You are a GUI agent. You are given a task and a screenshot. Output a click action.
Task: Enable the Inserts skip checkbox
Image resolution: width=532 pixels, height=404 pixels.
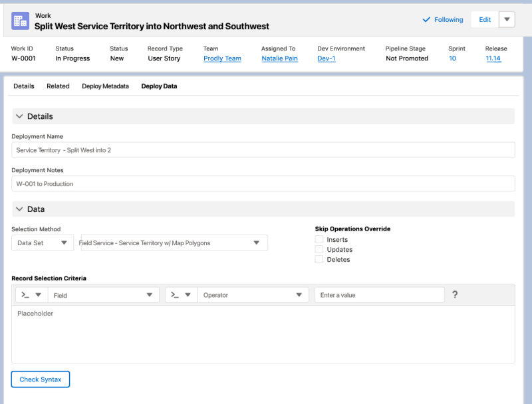[x=319, y=240]
